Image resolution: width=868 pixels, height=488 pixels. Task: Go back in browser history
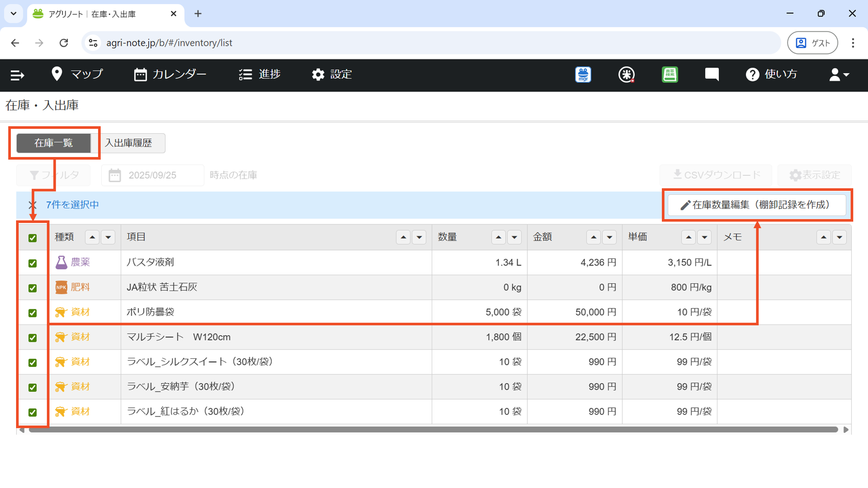coord(15,43)
